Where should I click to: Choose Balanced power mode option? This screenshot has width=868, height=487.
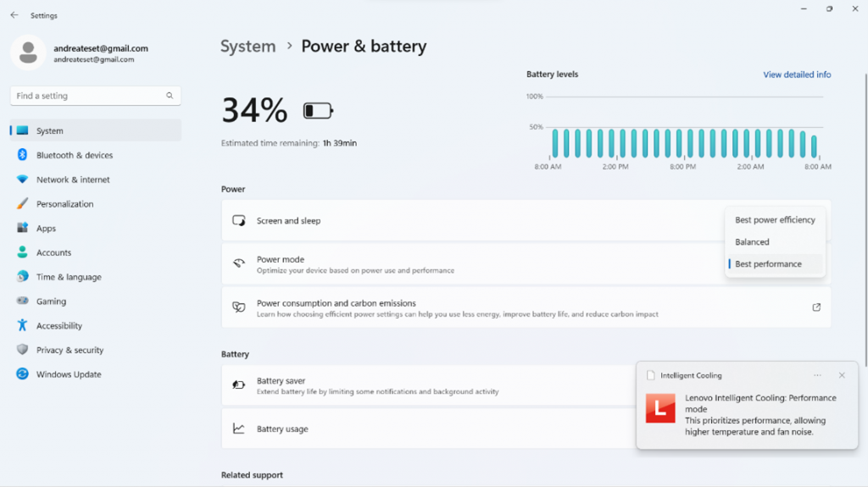pyautogui.click(x=752, y=242)
